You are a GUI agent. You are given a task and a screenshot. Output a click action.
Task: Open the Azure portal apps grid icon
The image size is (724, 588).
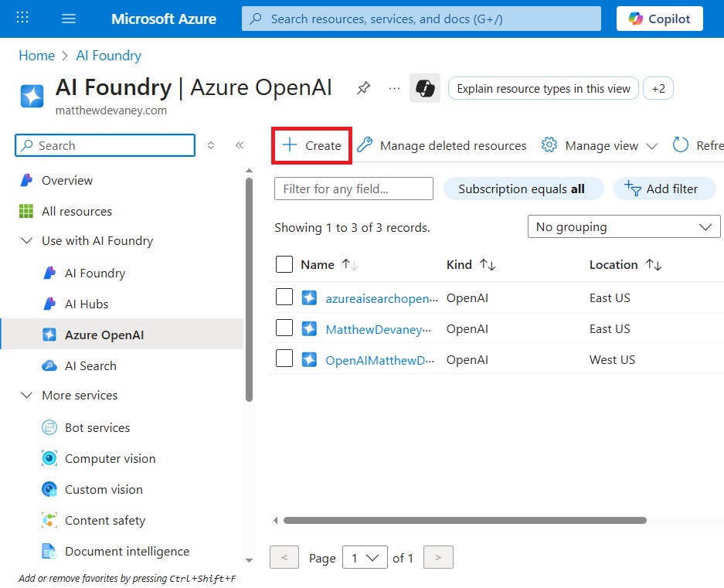(22, 18)
